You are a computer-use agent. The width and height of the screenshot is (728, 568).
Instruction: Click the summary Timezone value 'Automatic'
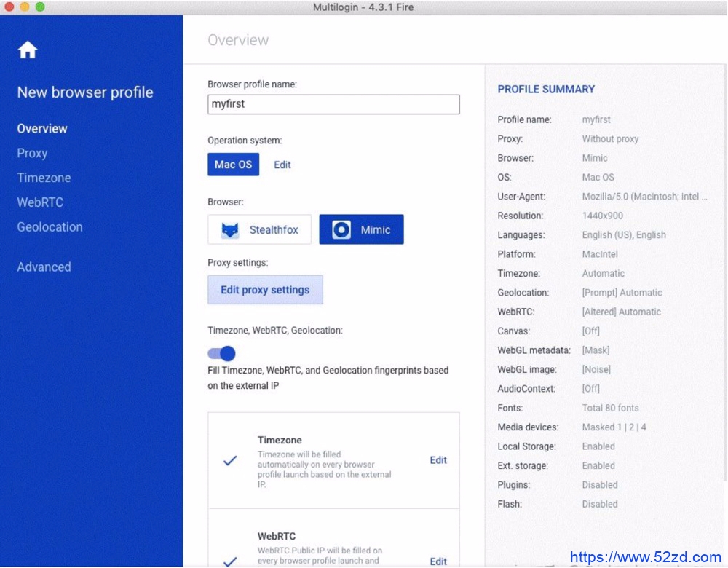604,274
